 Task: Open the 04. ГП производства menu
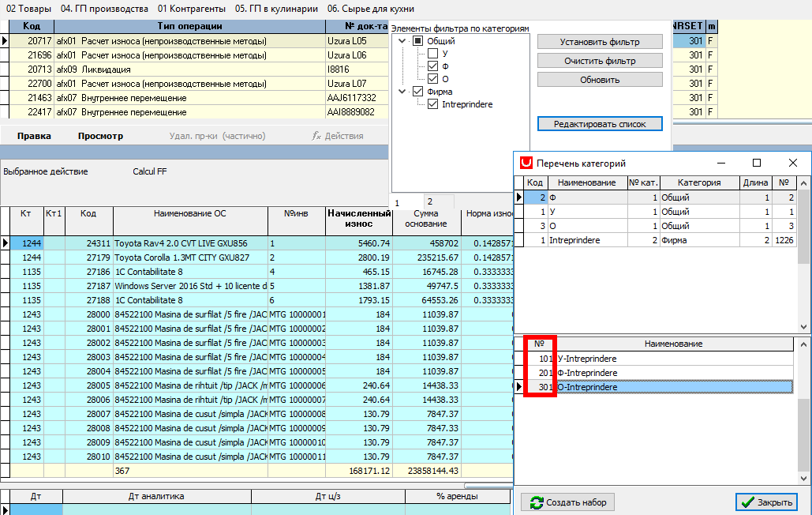tap(104, 9)
